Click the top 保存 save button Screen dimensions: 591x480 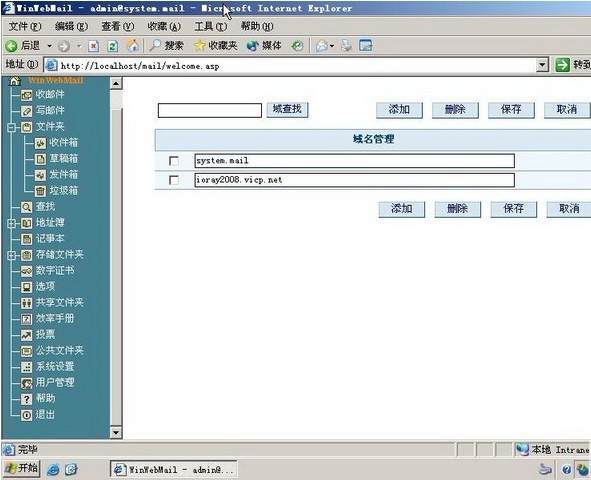tap(511, 110)
